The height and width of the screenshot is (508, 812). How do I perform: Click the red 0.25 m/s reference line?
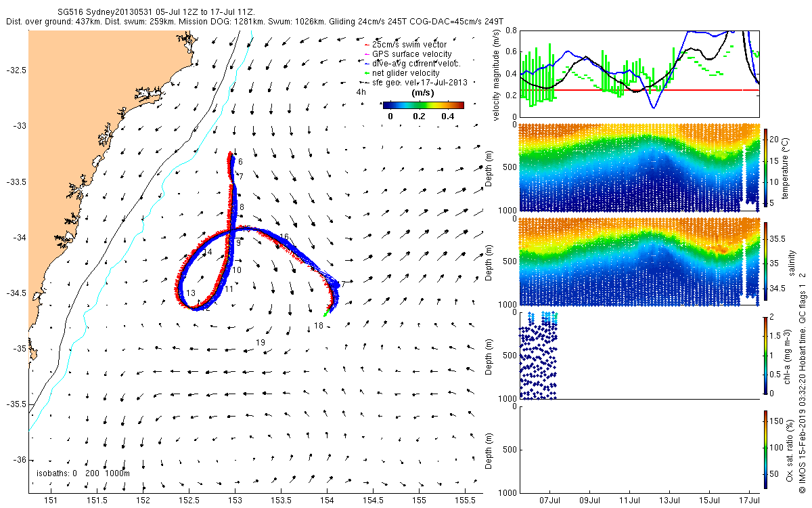coord(639,89)
